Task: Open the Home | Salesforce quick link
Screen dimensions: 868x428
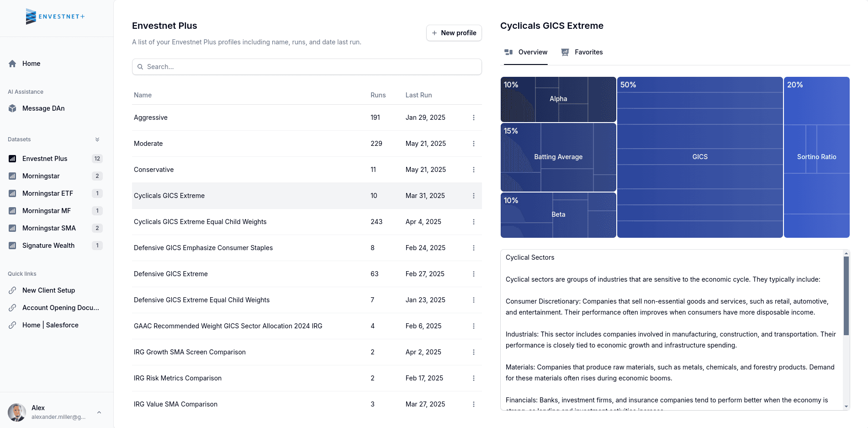Action: [x=12, y=325]
